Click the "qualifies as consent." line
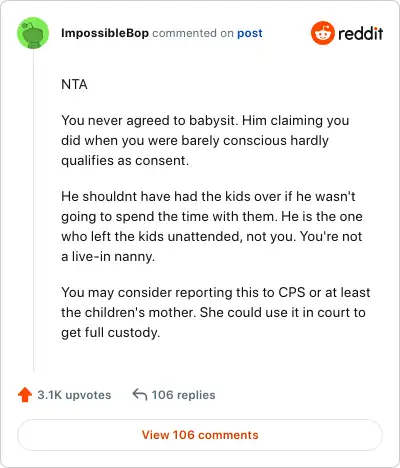 125,161
